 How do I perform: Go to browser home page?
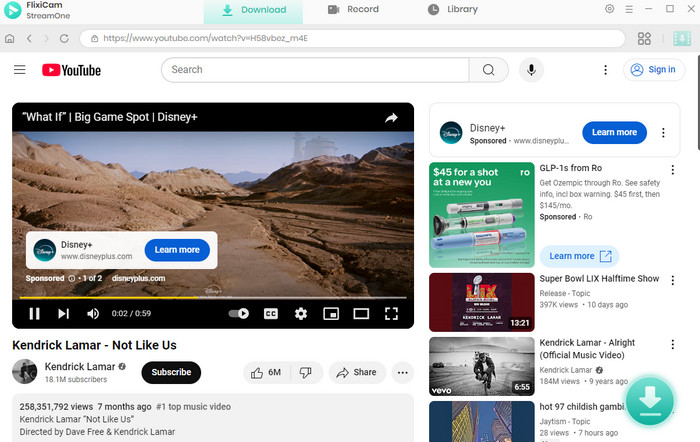click(10, 38)
